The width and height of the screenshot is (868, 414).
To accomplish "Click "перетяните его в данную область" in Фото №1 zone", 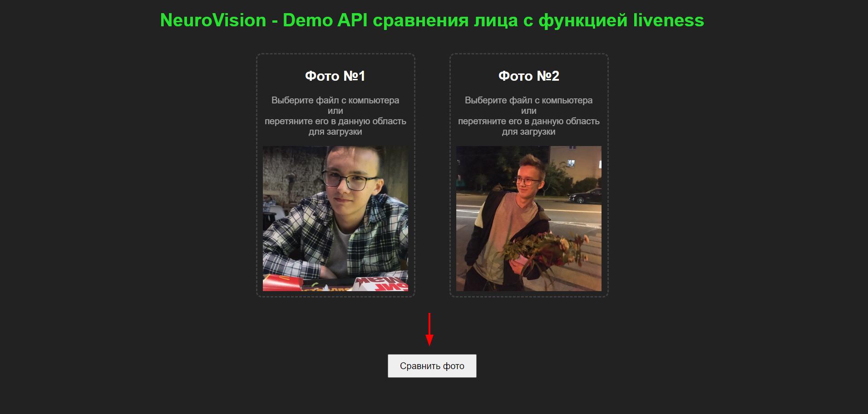I will click(x=335, y=121).
